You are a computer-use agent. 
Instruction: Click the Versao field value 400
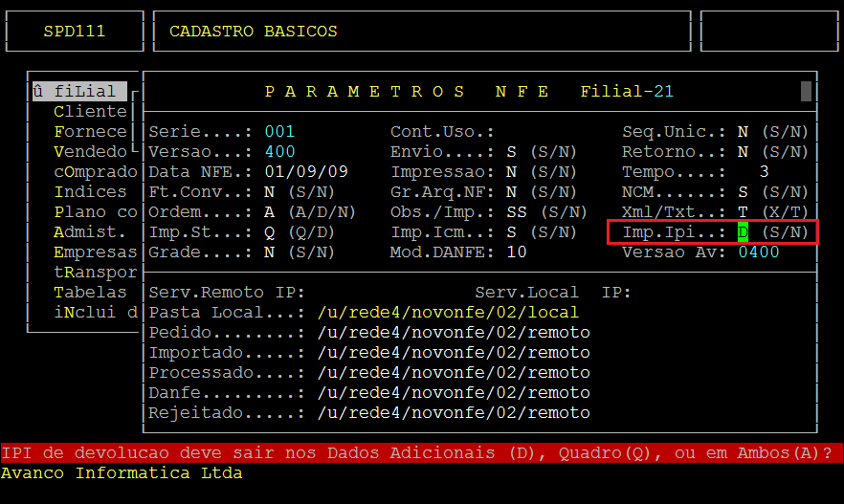coord(279,152)
